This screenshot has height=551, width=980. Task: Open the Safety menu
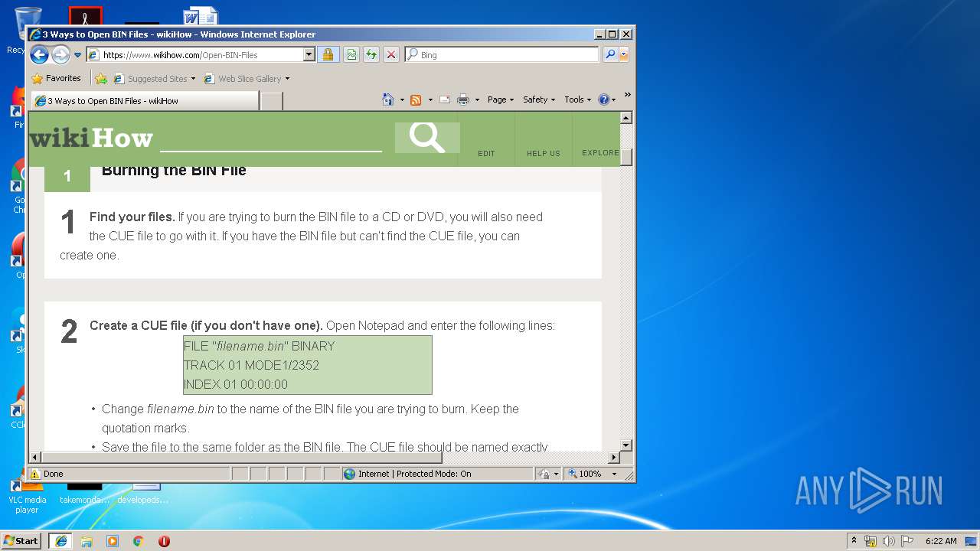[x=539, y=99]
